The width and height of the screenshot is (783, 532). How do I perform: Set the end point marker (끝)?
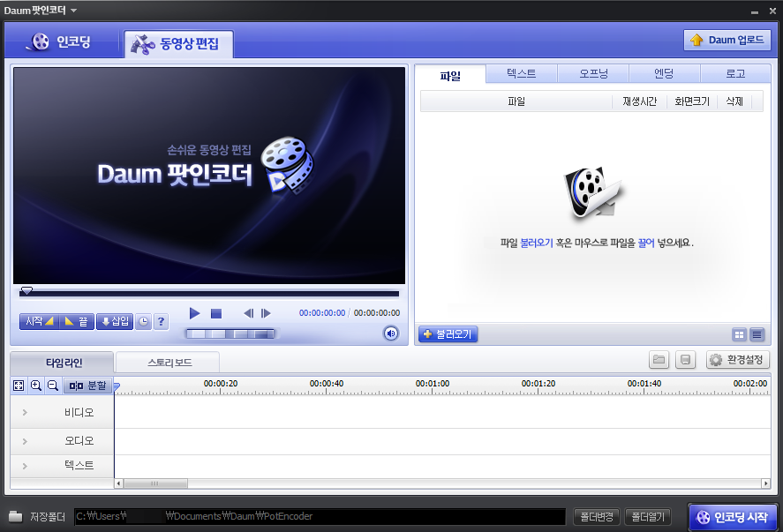click(x=77, y=321)
